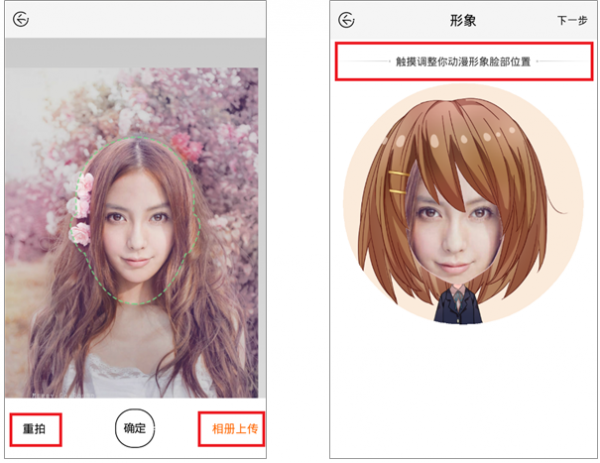The height and width of the screenshot is (463, 600).
Task: Click the yellow hair clip on avatar
Action: pyautogui.click(x=398, y=183)
